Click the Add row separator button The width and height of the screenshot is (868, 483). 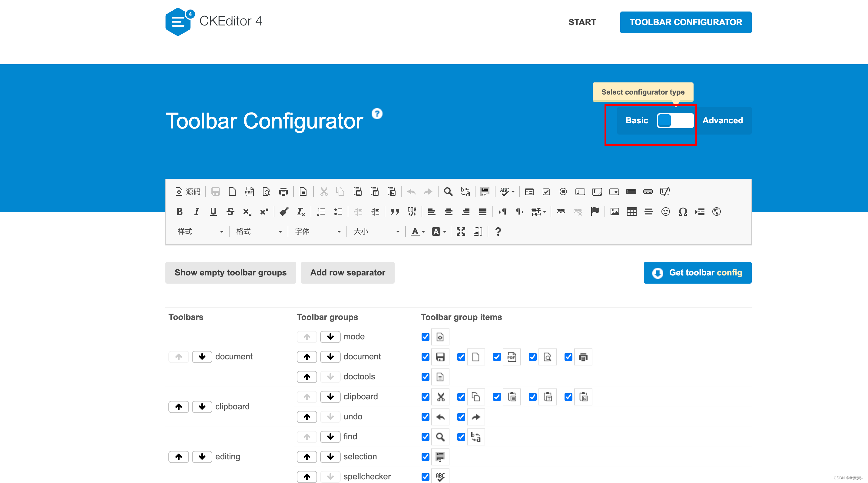pos(347,272)
